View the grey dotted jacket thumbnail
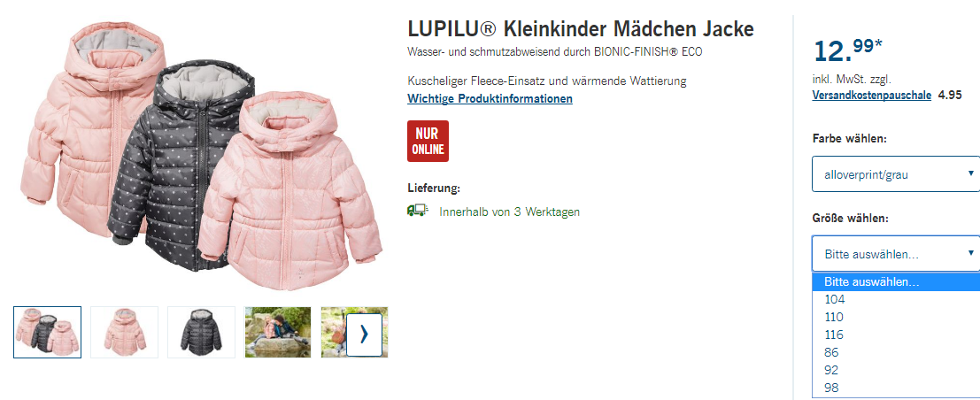 click(201, 332)
